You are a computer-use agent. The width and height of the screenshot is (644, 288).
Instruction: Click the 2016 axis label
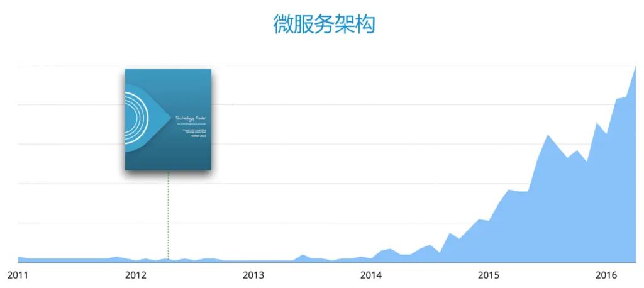pyautogui.click(x=606, y=275)
